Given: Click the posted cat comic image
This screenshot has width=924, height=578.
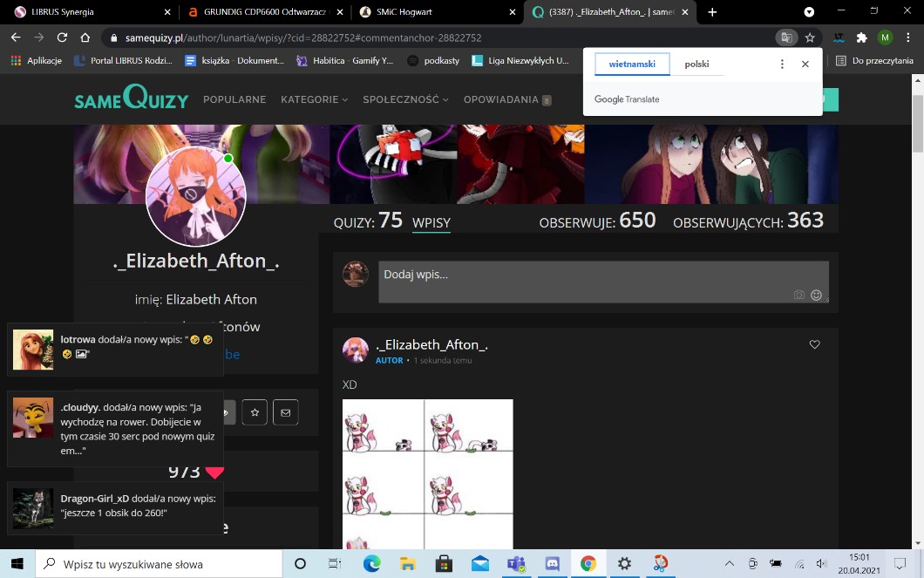Looking at the screenshot, I should coord(427,473).
